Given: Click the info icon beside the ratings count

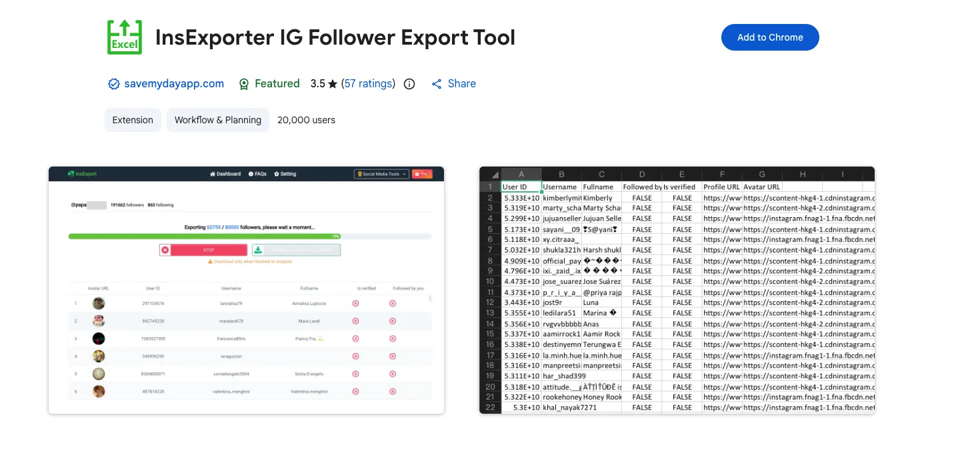Looking at the screenshot, I should 409,84.
